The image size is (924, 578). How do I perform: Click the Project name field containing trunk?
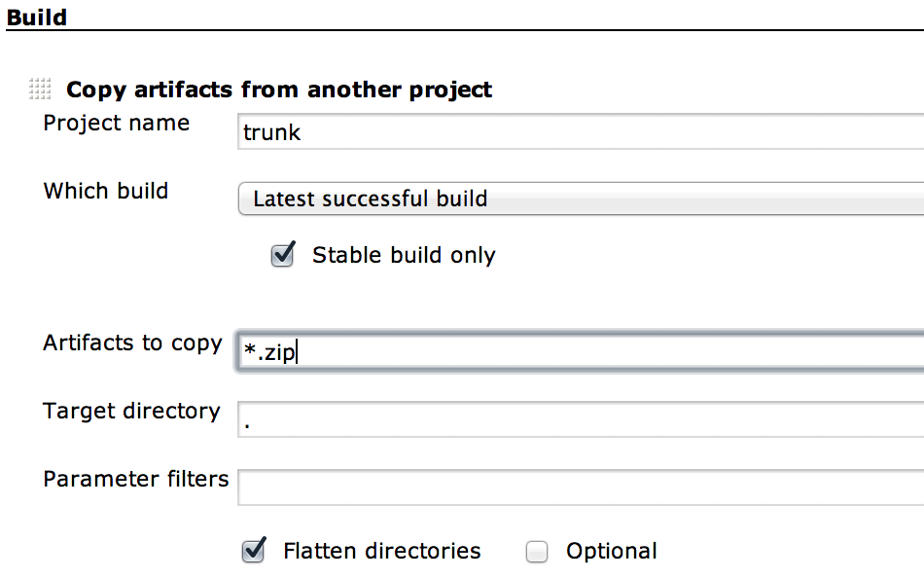[x=580, y=132]
